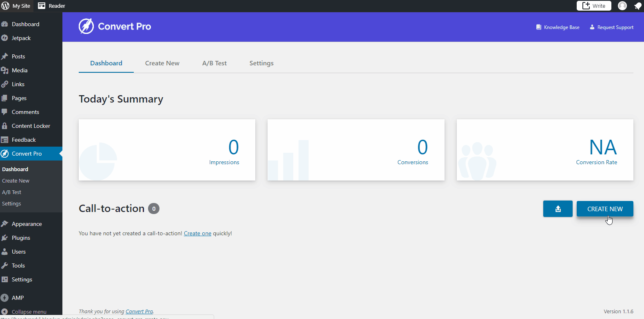644x319 pixels.
Task: Open the Settings tab in Convert Pro
Action: point(261,63)
